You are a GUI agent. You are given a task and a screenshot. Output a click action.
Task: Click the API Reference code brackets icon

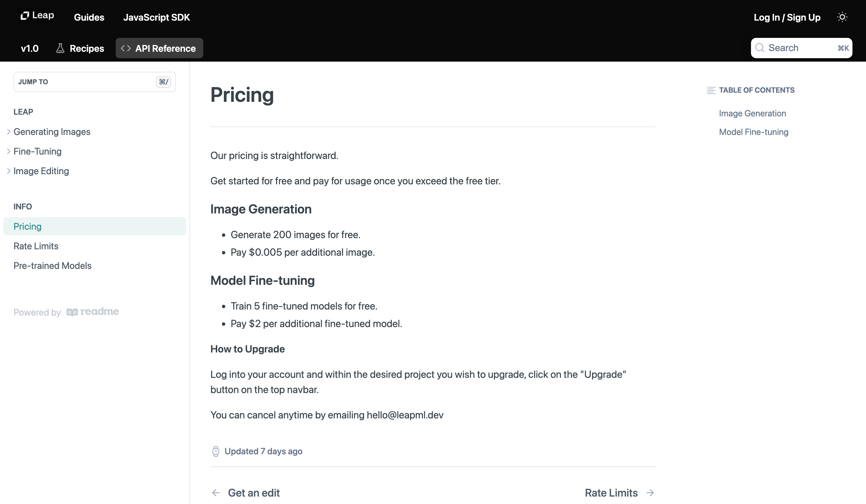126,48
